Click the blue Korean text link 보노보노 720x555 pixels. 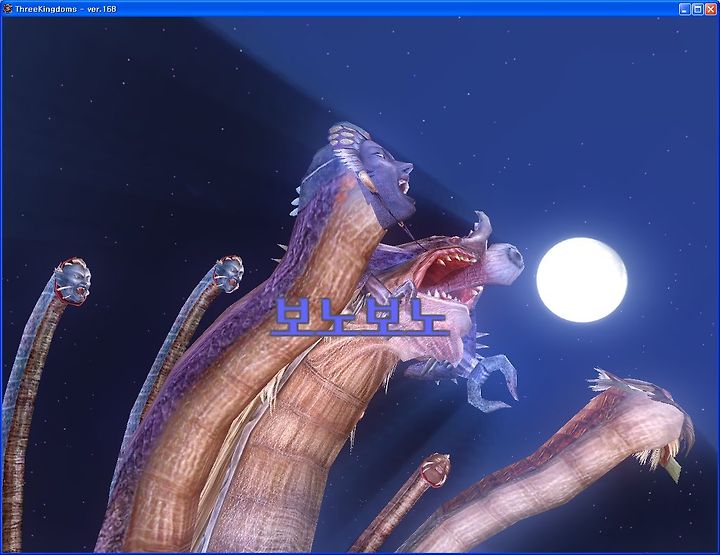click(x=360, y=316)
